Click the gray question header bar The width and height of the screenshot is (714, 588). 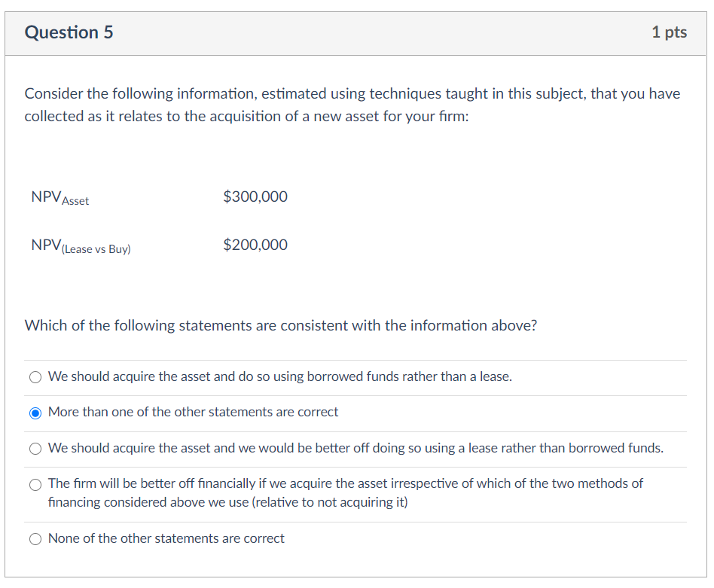click(x=377, y=33)
